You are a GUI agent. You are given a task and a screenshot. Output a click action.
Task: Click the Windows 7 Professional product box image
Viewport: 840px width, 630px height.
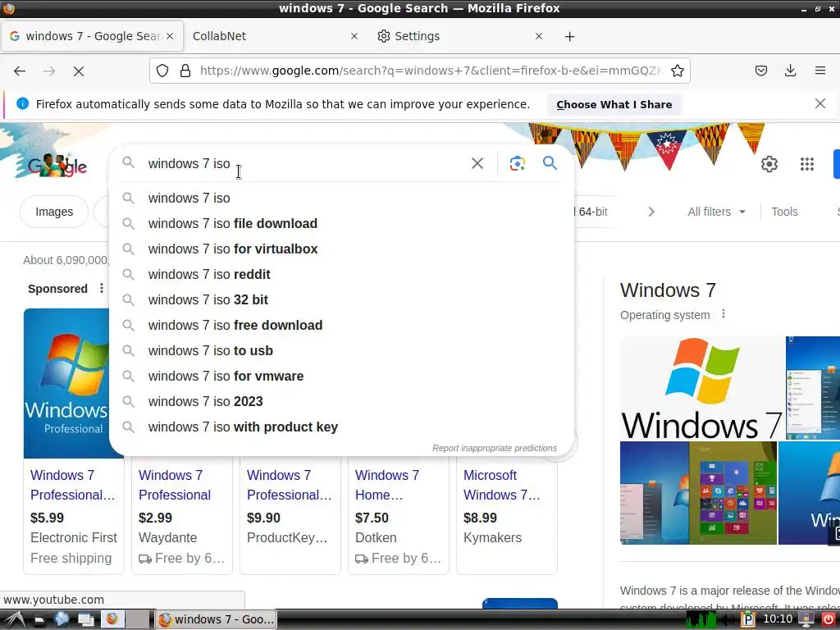pos(66,383)
